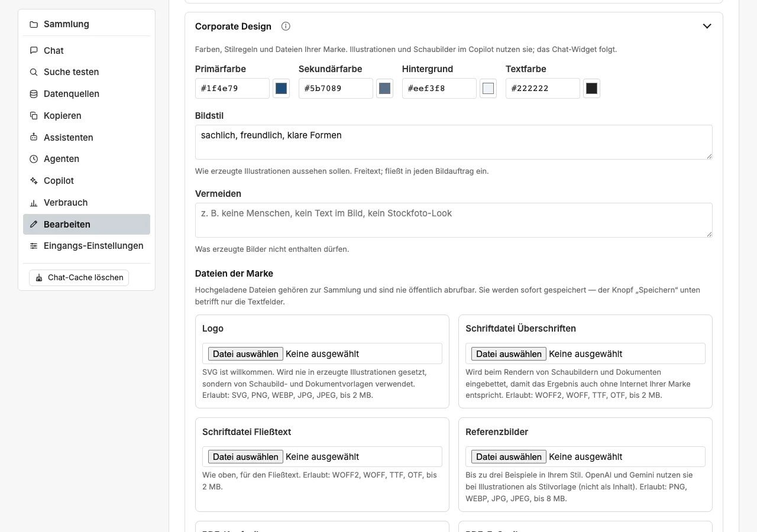Open Eingangs-Einstellungen in the sidebar
The height and width of the screenshot is (532, 757).
click(x=86, y=246)
